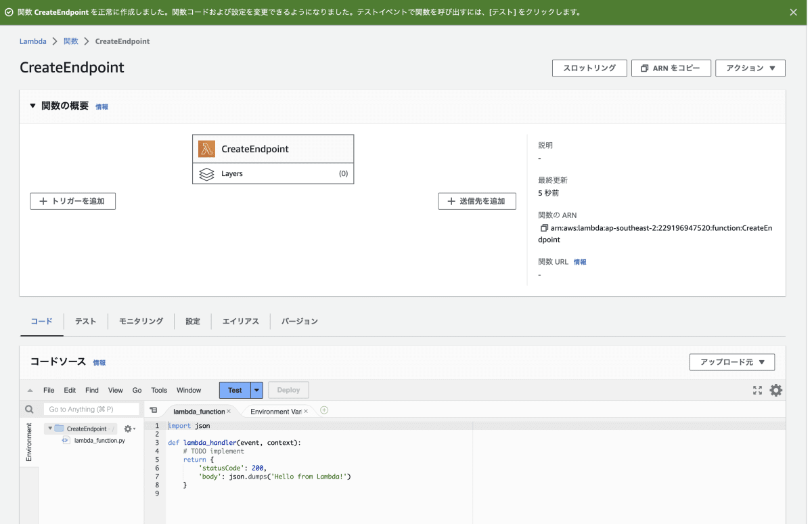
Task: Click code line 'import json'
Action: pos(189,426)
